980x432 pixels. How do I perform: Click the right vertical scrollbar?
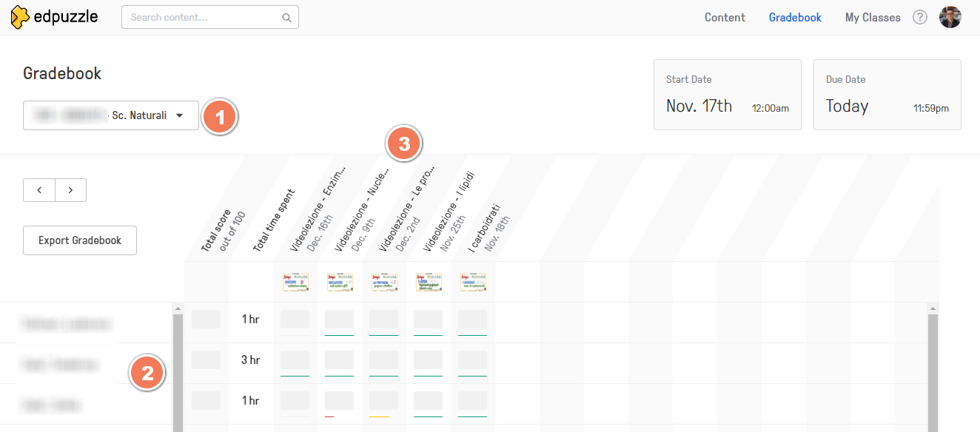(933, 370)
